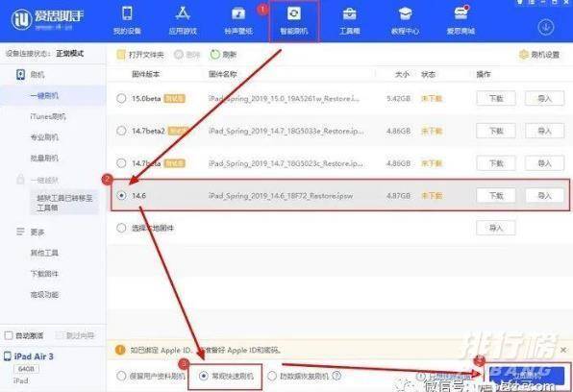Screen dimensions: 573x392
Task: Download the 14.7beta firmware
Action: [496, 163]
